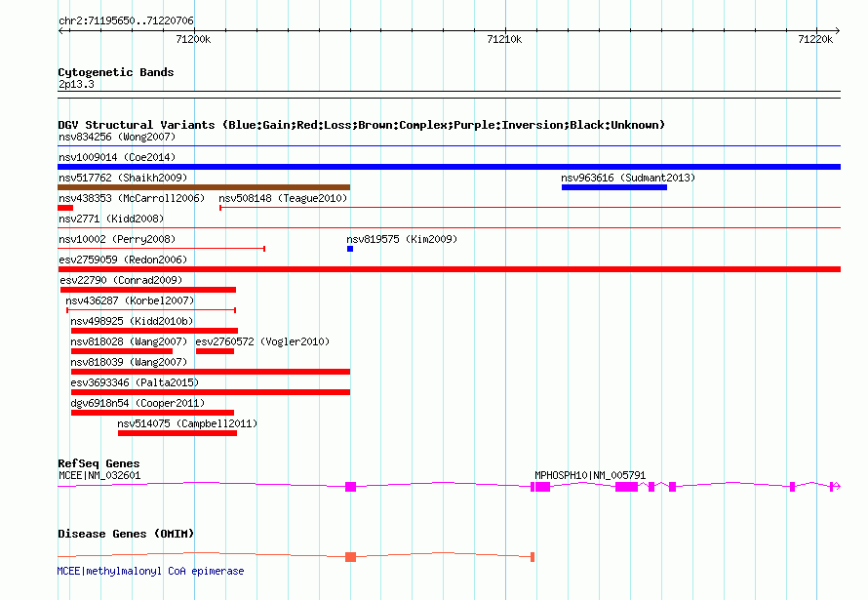868x600 pixels.
Task: Click the Disease Genes (OMIM) track header
Action: tap(126, 534)
